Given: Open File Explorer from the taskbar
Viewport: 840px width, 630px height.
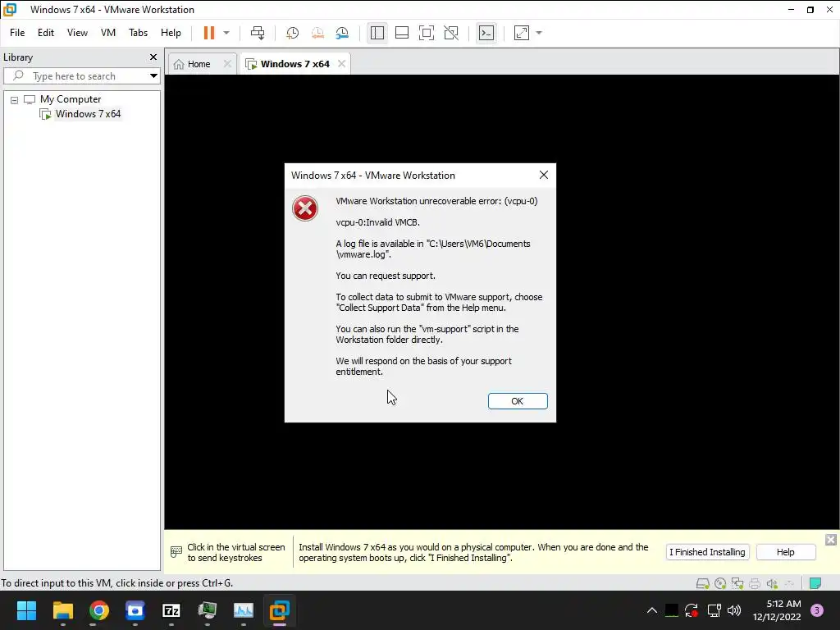Looking at the screenshot, I should point(62,610).
